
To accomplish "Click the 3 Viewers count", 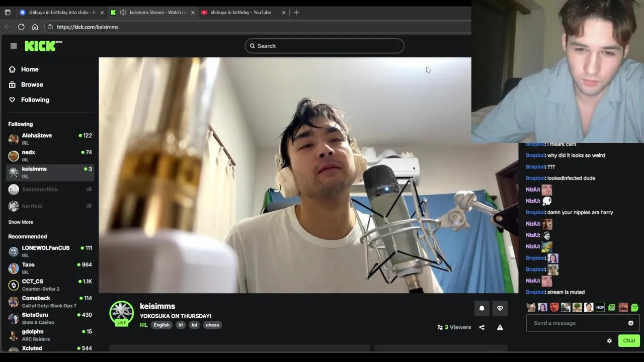I will (x=454, y=327).
